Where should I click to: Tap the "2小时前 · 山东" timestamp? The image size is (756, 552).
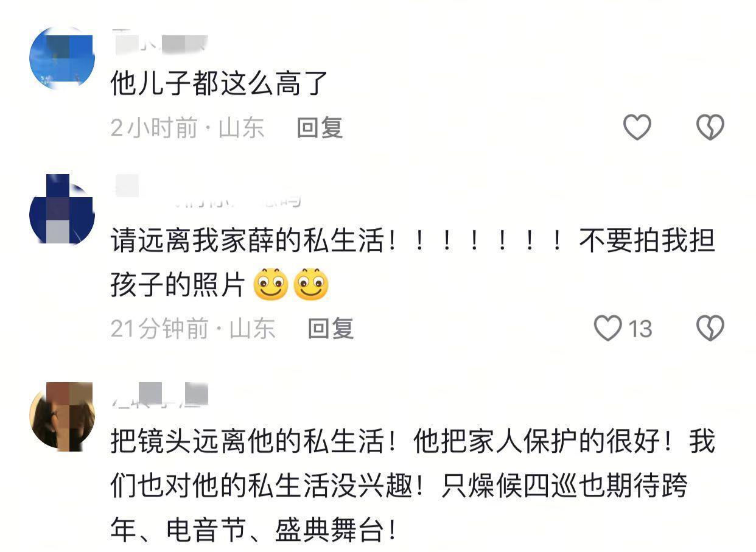187,128
